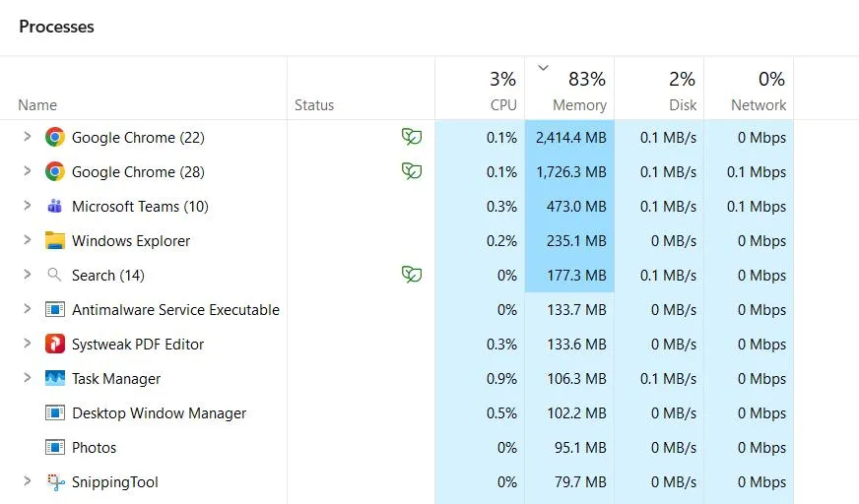Expand the Windows Explorer process
The image size is (859, 504).
click(27, 239)
